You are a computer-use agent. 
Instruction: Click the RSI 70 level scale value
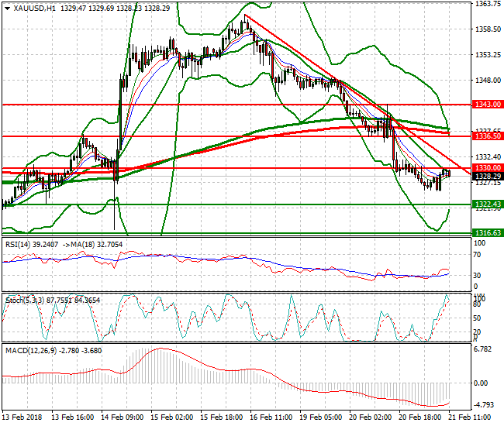coord(478,255)
